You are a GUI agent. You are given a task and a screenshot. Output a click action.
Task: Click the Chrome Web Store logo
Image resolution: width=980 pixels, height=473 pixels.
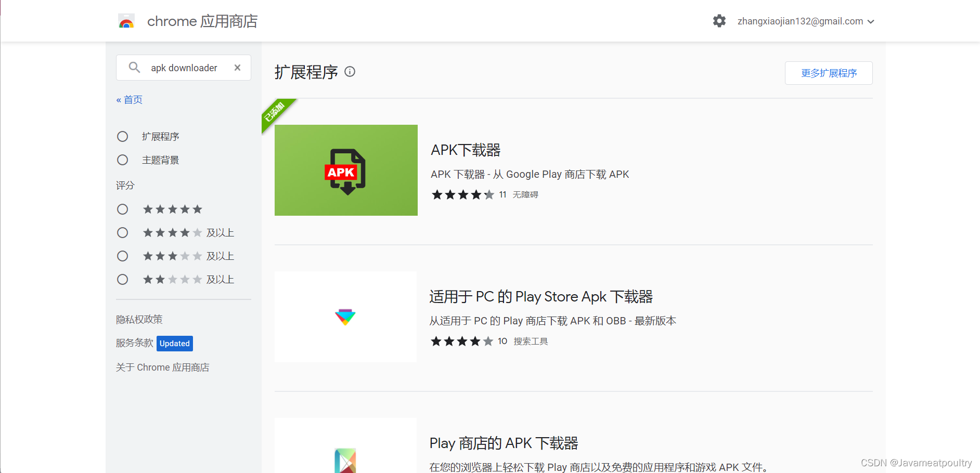126,21
